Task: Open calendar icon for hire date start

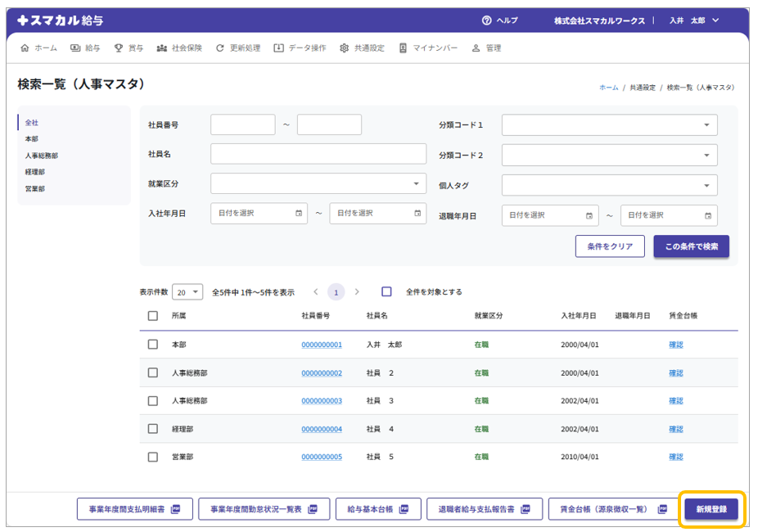Action: [x=298, y=214]
